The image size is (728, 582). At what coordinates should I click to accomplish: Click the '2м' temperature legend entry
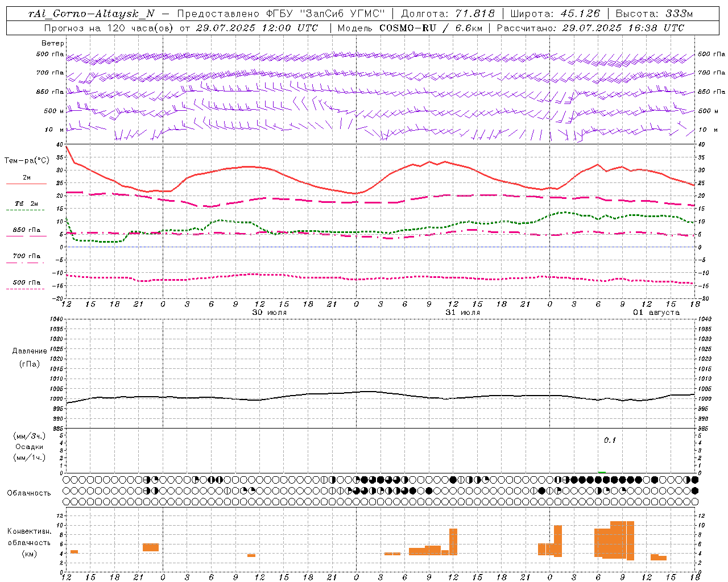coord(27,178)
